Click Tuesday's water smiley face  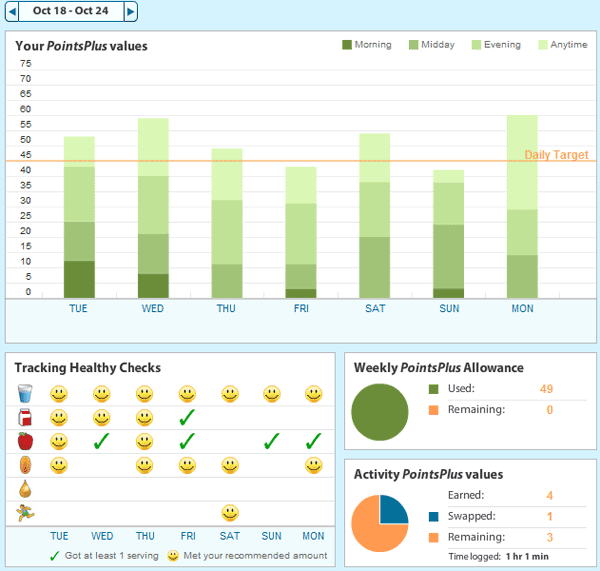pos(59,394)
